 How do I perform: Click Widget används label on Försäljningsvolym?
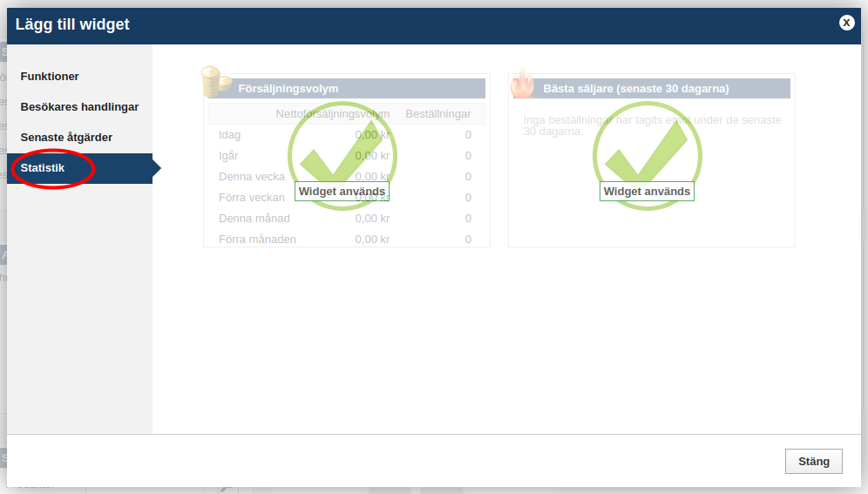coord(342,192)
